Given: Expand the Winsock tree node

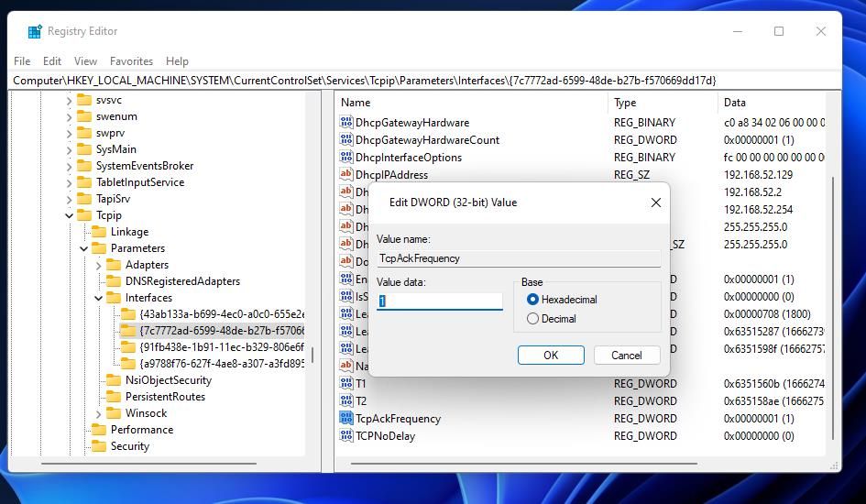Looking at the screenshot, I should tap(98, 413).
